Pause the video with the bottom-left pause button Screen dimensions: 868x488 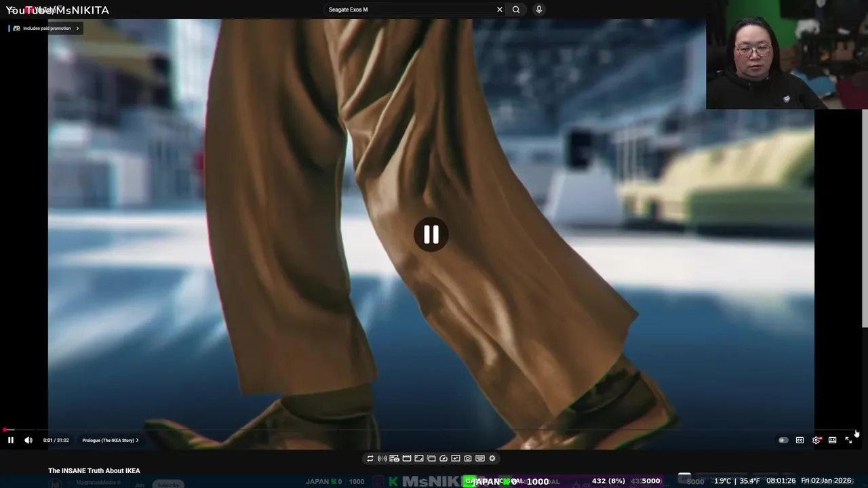point(11,440)
